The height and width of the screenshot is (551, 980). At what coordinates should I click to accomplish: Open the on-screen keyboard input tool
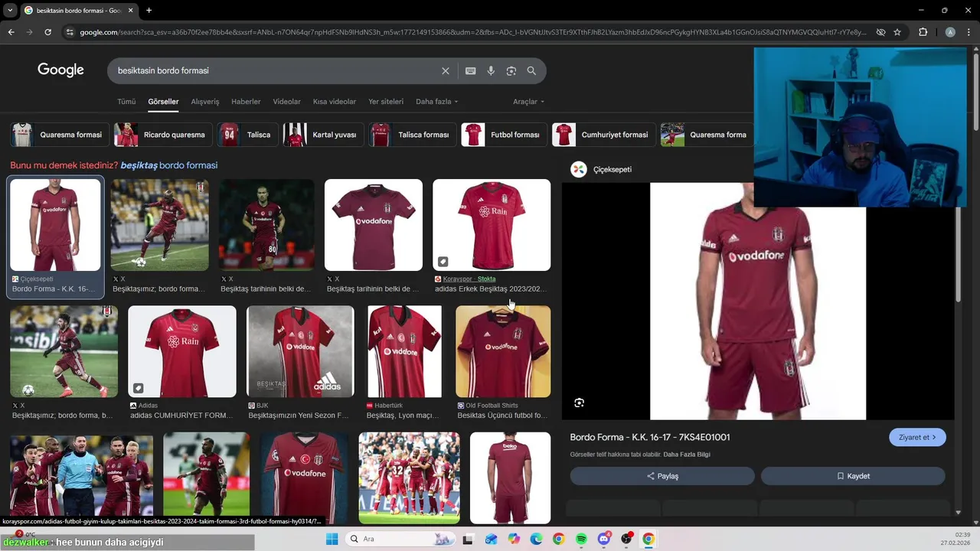[471, 70]
